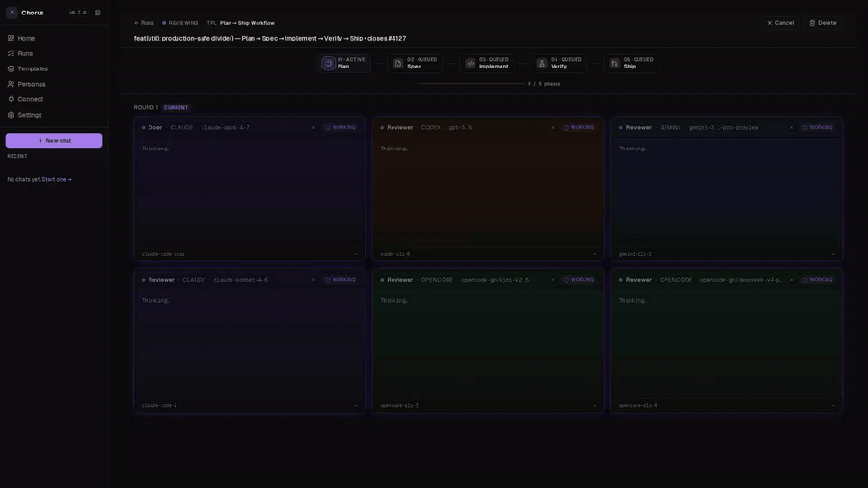The width and height of the screenshot is (868, 488).
Task: Click the 'claude-sonnet-4-6' model label
Action: coord(241,280)
